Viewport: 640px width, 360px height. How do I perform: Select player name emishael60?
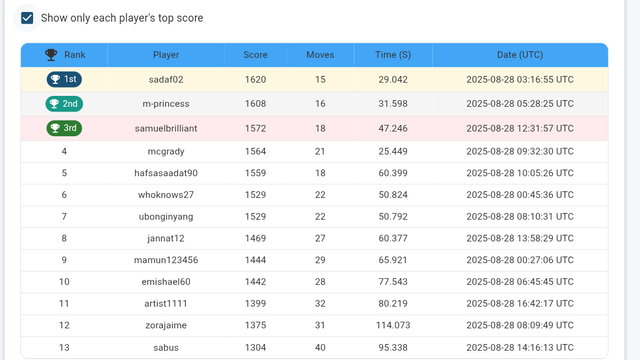pyautogui.click(x=166, y=282)
